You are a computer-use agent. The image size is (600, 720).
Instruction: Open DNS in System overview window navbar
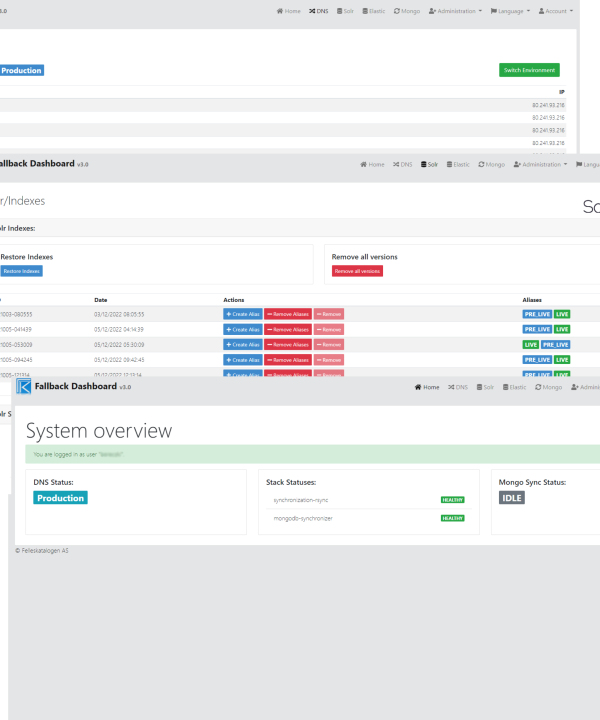[458, 387]
